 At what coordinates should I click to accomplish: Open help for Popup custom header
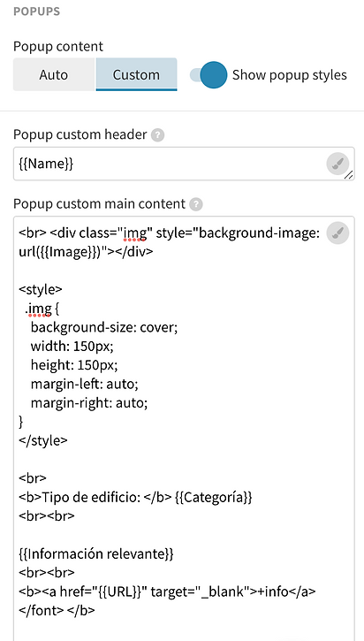tap(157, 135)
